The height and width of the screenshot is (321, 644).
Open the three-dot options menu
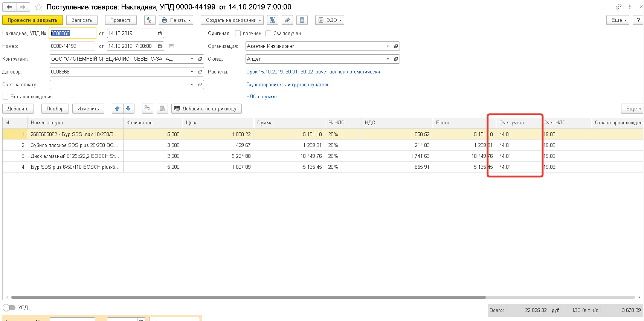pyautogui.click(x=630, y=7)
